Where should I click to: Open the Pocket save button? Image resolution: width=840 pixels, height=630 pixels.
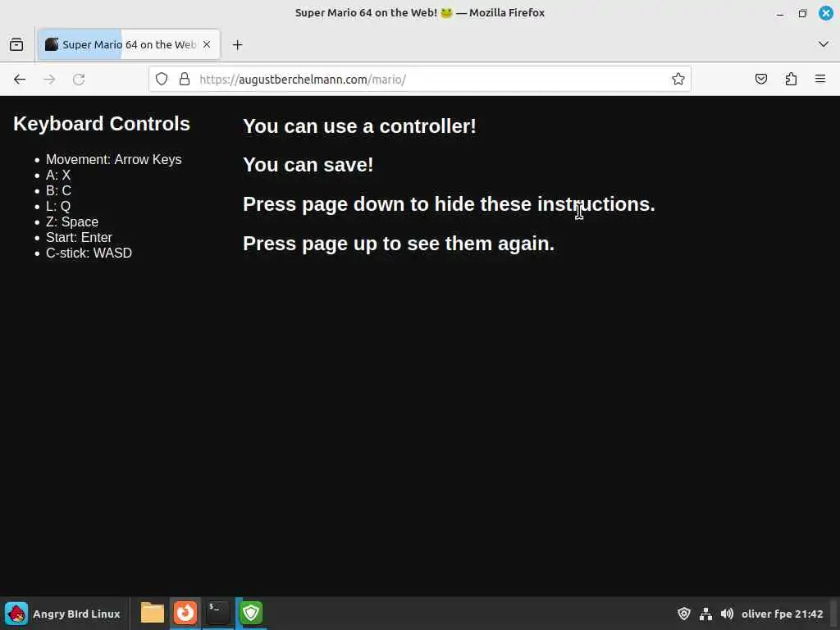point(760,80)
